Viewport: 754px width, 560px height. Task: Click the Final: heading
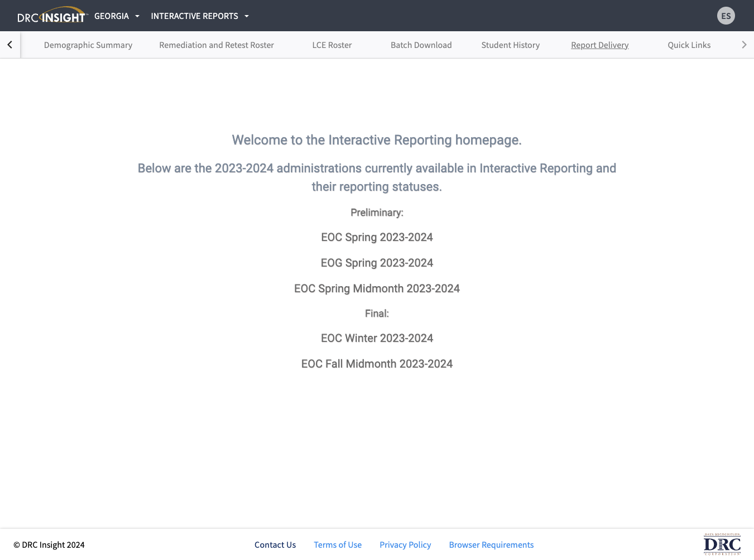coord(377,313)
